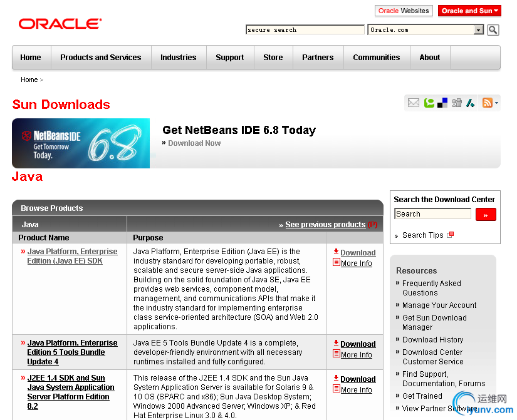Open the Communities menu

(377, 58)
